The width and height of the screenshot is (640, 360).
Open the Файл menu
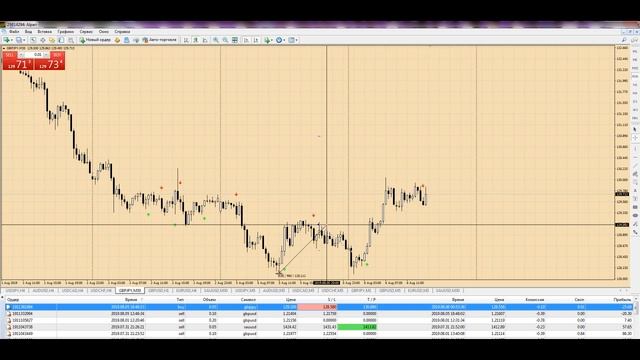coord(14,31)
